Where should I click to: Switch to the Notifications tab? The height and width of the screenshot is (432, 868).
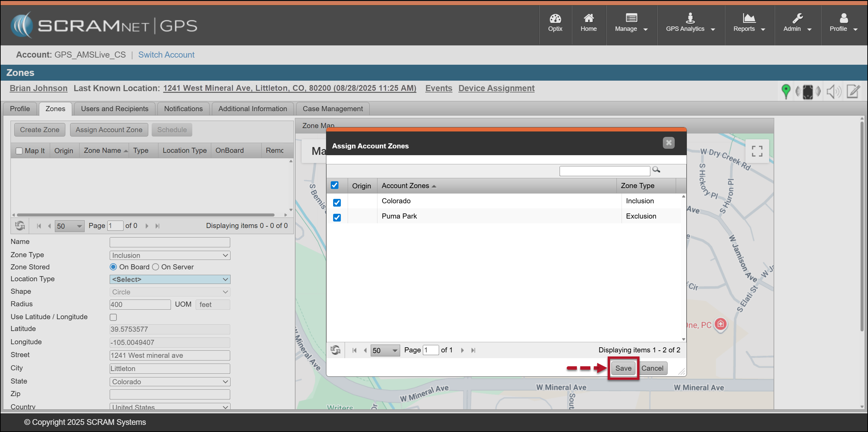coord(183,109)
